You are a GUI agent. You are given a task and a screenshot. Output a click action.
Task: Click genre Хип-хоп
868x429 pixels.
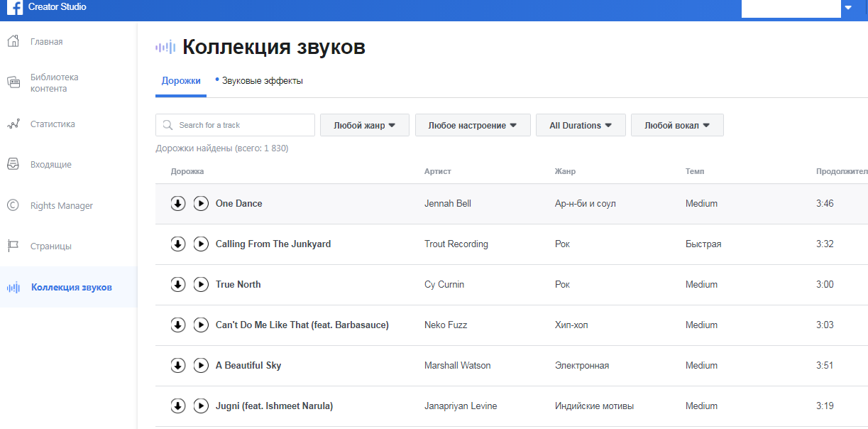click(571, 325)
